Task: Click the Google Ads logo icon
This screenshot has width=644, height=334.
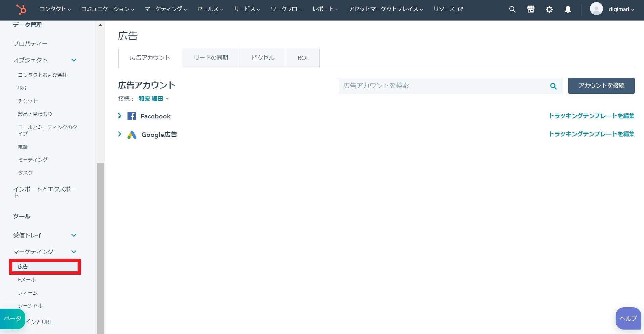Action: (132, 134)
